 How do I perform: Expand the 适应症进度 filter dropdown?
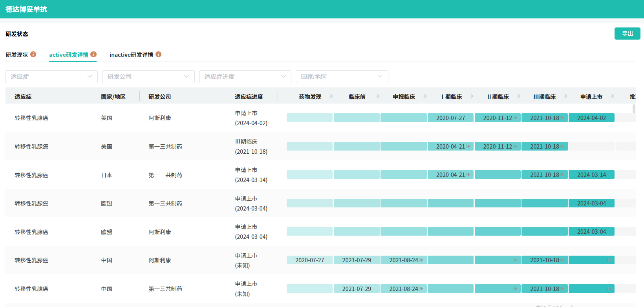tap(245, 76)
